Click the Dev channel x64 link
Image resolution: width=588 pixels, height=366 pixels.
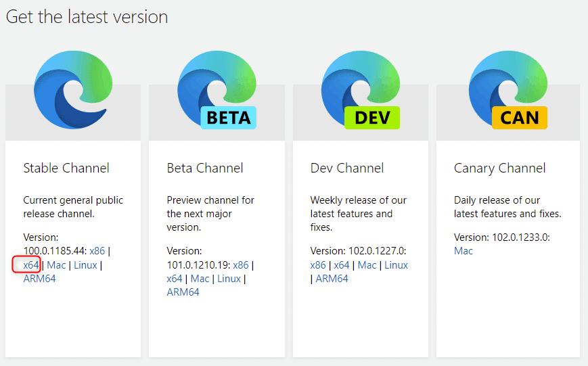pyautogui.click(x=342, y=265)
